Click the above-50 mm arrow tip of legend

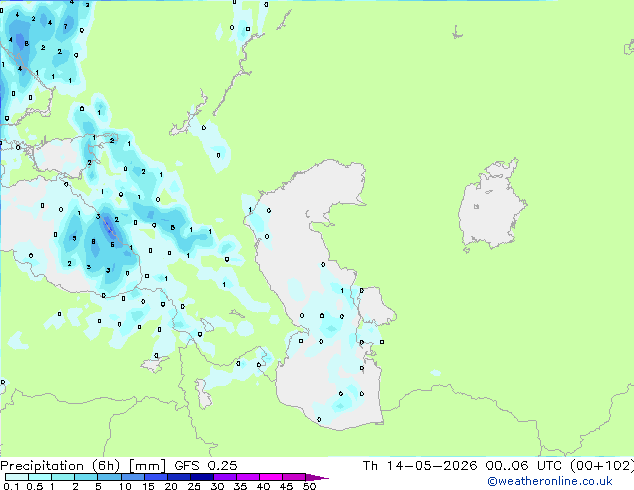tap(317, 477)
